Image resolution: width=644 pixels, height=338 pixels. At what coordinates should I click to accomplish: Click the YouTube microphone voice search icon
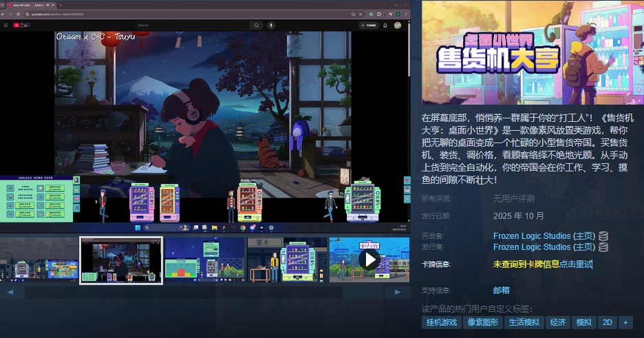271,25
